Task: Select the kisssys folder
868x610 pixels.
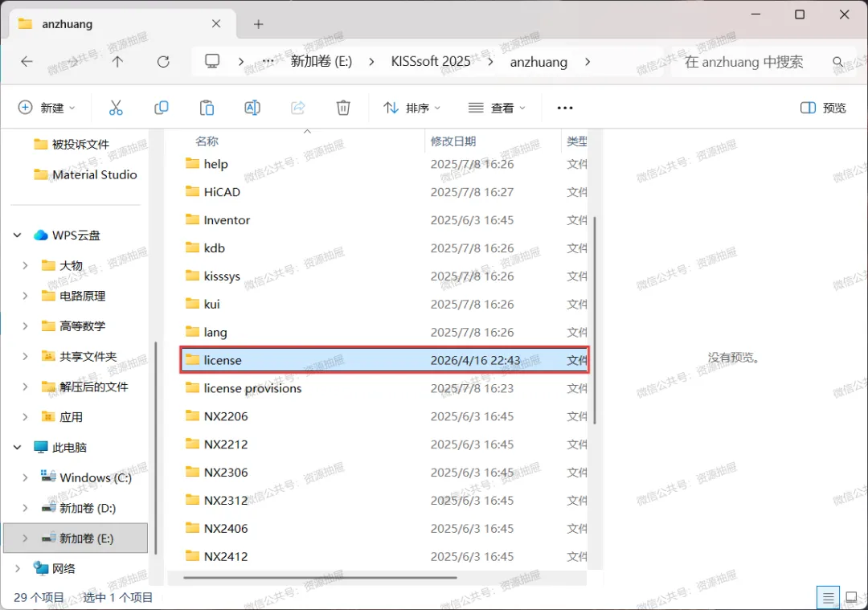Action: [222, 276]
